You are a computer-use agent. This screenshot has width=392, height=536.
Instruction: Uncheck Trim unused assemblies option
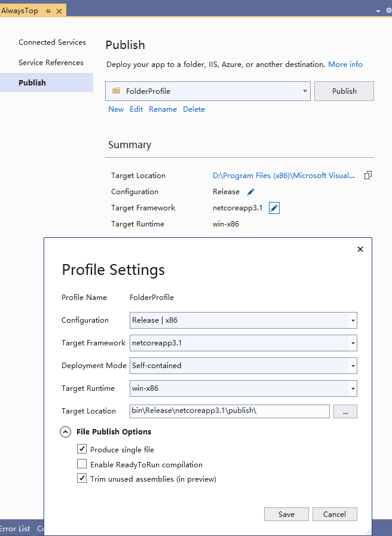[x=82, y=478]
